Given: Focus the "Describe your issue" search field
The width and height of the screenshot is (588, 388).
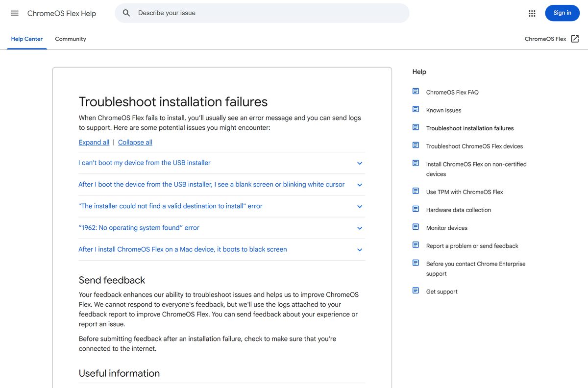Looking at the screenshot, I should tap(262, 13).
